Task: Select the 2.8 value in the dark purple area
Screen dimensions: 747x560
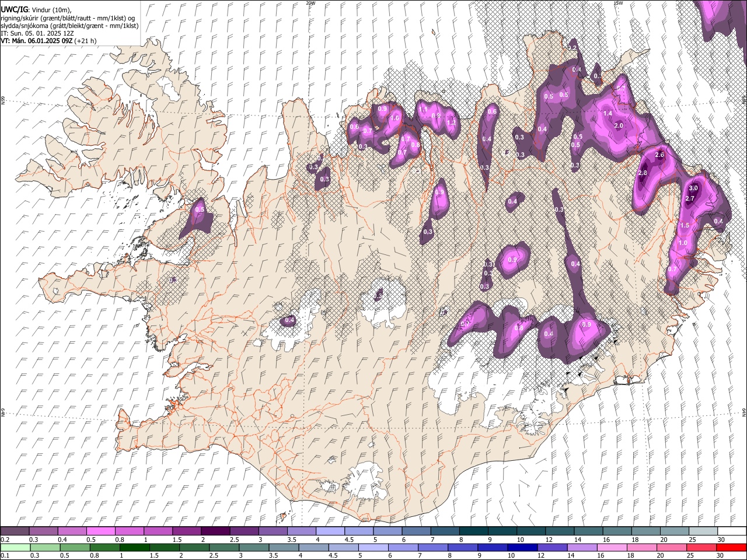Action: pyautogui.click(x=643, y=173)
